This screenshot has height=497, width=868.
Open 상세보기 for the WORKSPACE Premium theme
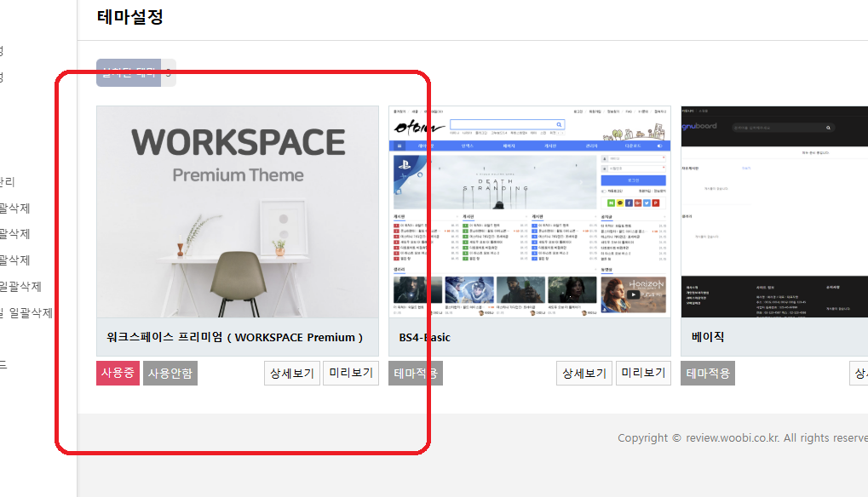291,373
